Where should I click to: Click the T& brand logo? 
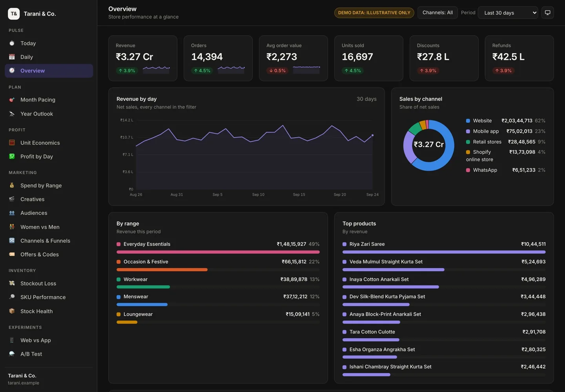coord(14,14)
